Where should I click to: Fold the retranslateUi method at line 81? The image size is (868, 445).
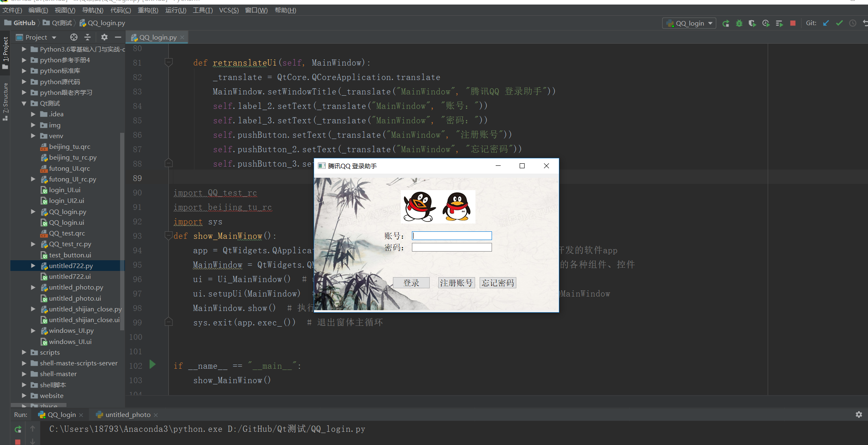[168, 63]
